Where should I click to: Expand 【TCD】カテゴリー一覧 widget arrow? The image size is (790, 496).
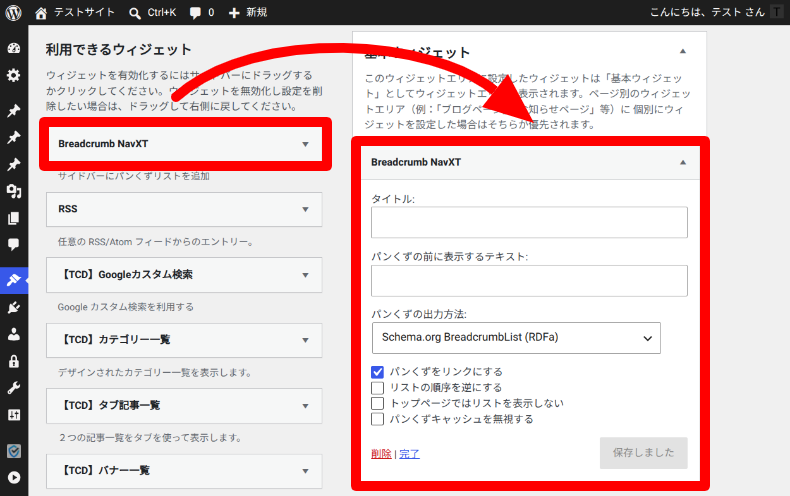point(305,340)
